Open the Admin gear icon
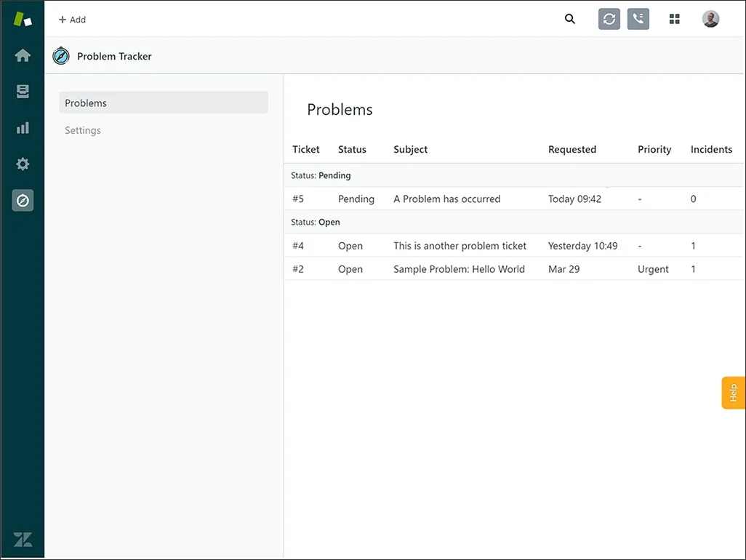746x560 pixels. 23,164
